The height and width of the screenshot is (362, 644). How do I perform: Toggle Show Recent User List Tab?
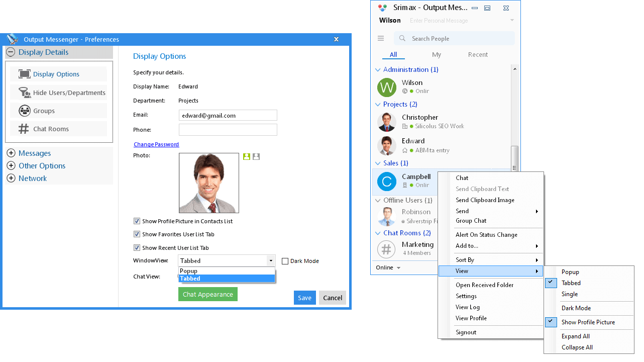coord(137,248)
